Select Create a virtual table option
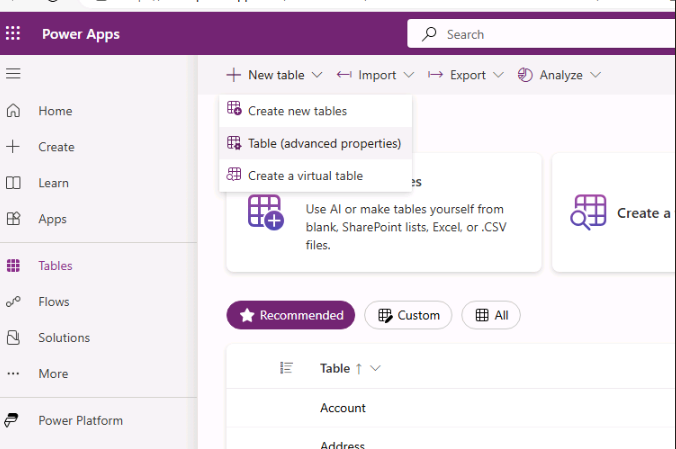This screenshot has width=676, height=449. pyautogui.click(x=316, y=176)
